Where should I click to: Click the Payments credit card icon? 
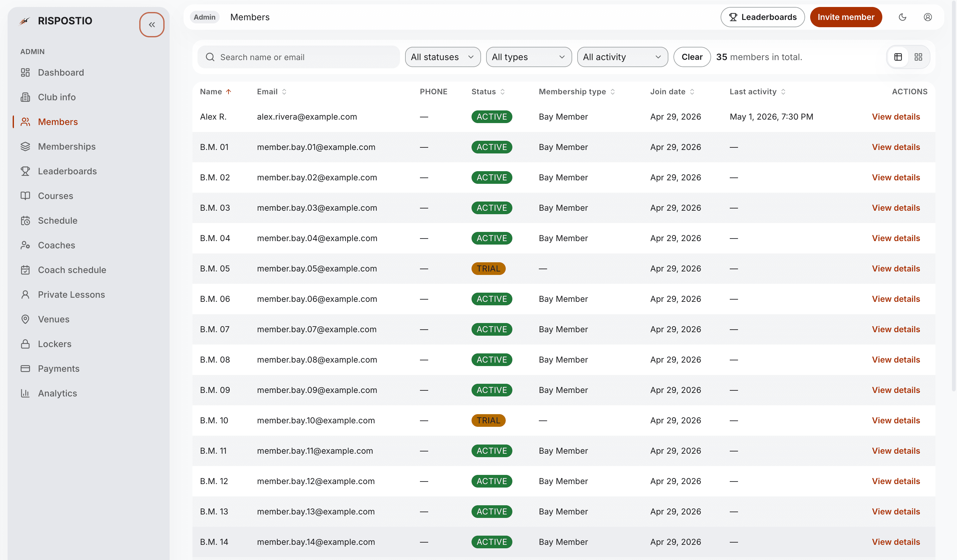pos(25,369)
